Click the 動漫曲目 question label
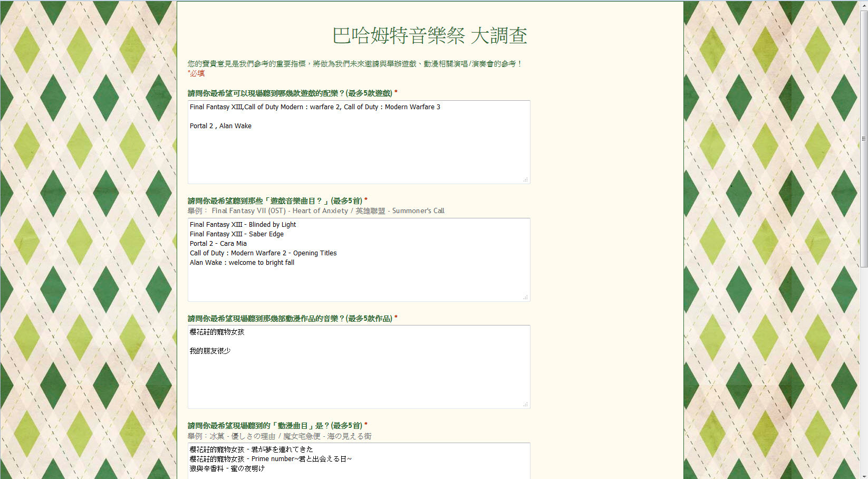 [275, 426]
